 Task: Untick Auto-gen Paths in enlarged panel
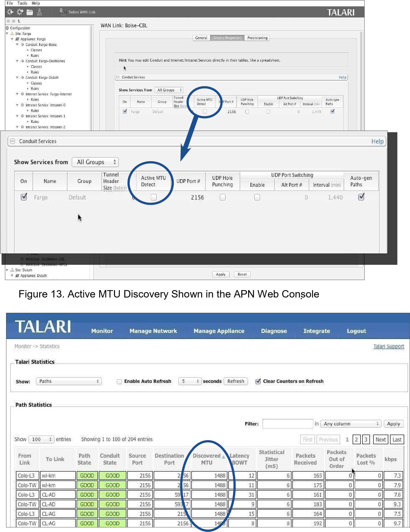pyautogui.click(x=361, y=197)
